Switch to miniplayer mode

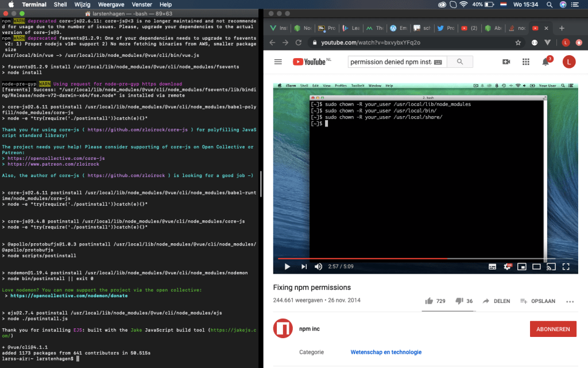pyautogui.click(x=522, y=266)
